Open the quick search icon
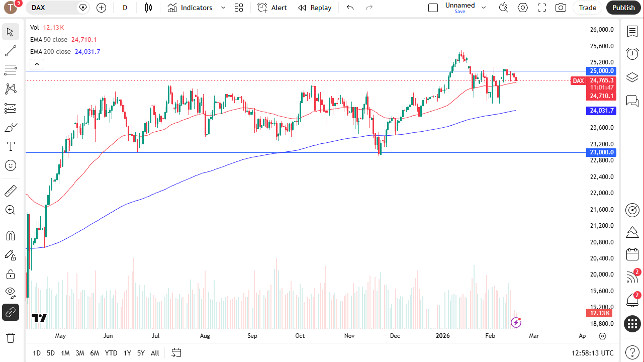This screenshot has width=644, height=362. (504, 8)
